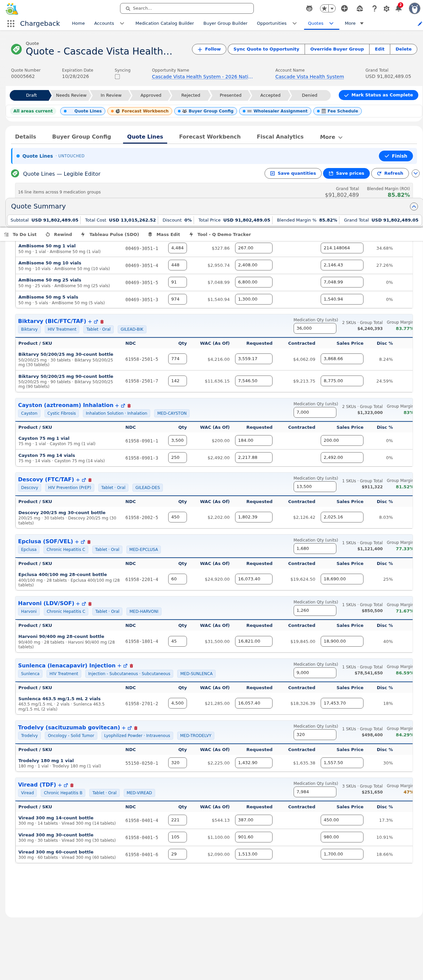Open Epclusa group external link icon

pyautogui.click(x=83, y=542)
